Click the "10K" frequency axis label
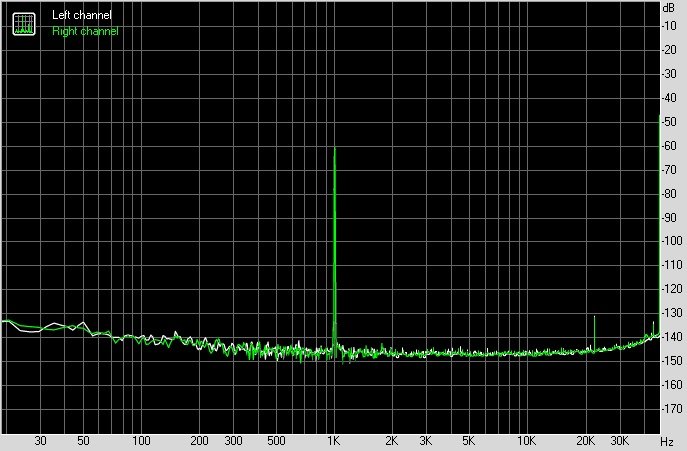 tap(526, 440)
